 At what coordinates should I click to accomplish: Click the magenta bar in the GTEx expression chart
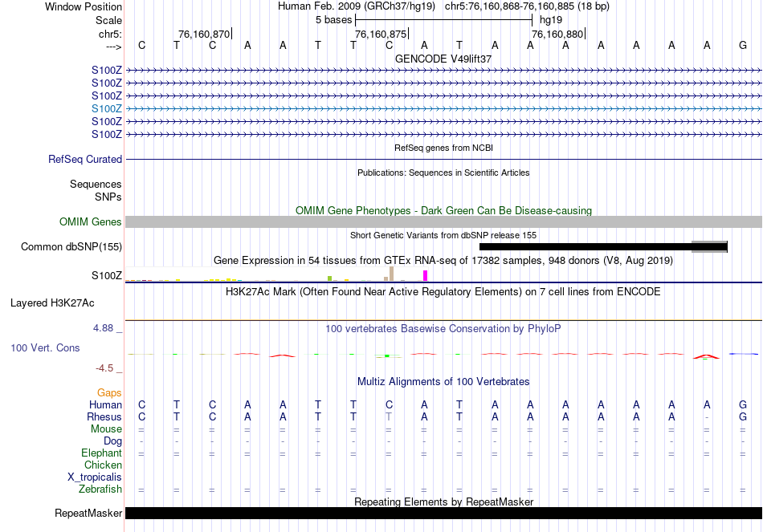click(426, 276)
